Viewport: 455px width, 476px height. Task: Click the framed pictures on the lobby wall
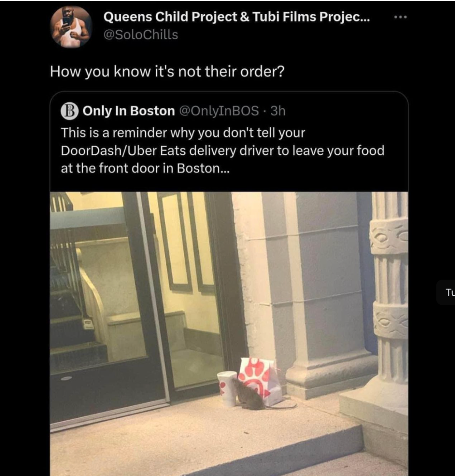[187, 242]
